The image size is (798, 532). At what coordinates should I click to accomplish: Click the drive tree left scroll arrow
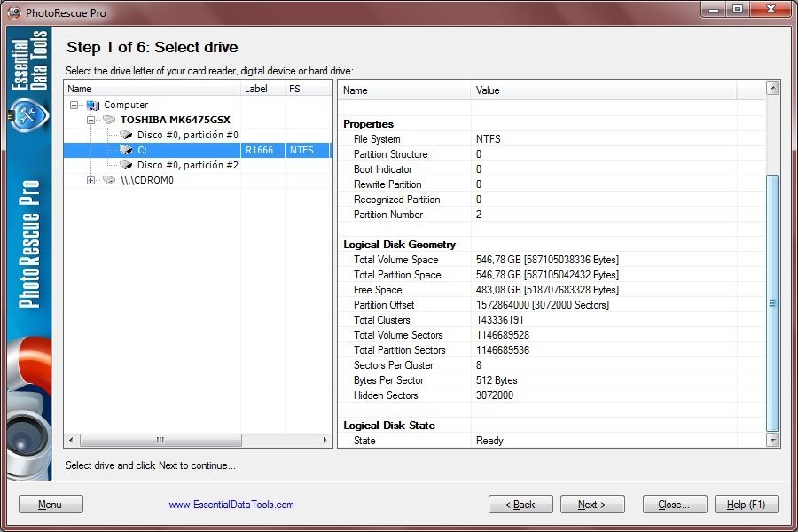71,440
